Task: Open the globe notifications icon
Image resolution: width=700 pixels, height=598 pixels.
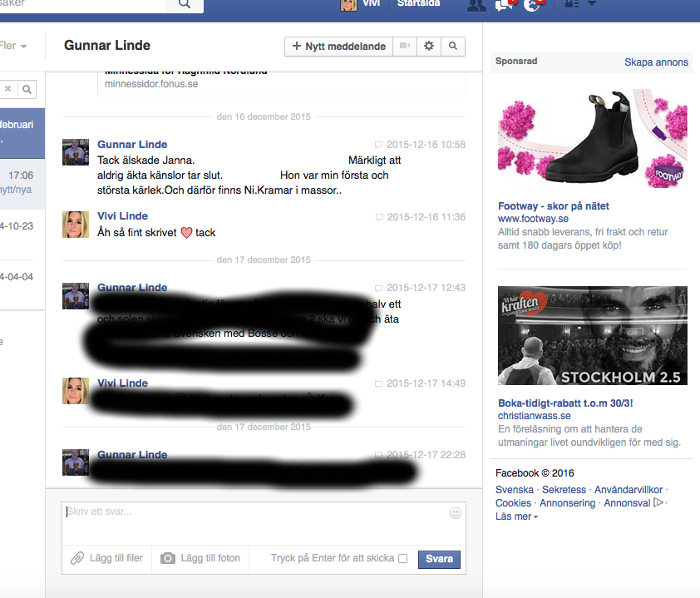Action: (532, 5)
